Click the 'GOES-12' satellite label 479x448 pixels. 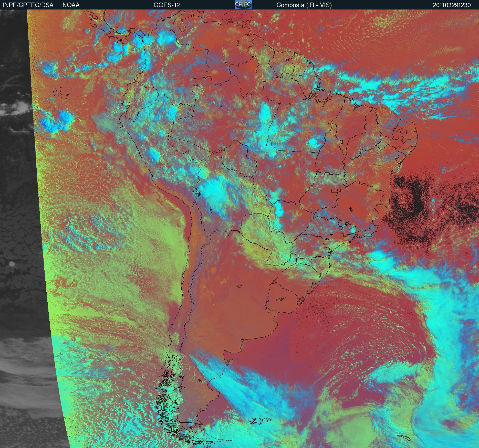[x=167, y=5]
